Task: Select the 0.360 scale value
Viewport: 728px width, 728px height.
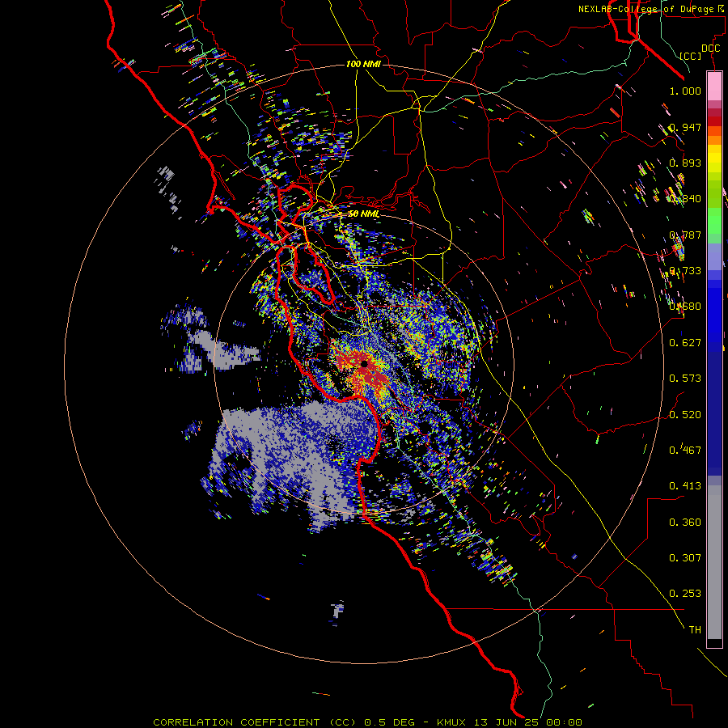Action: 685,523
